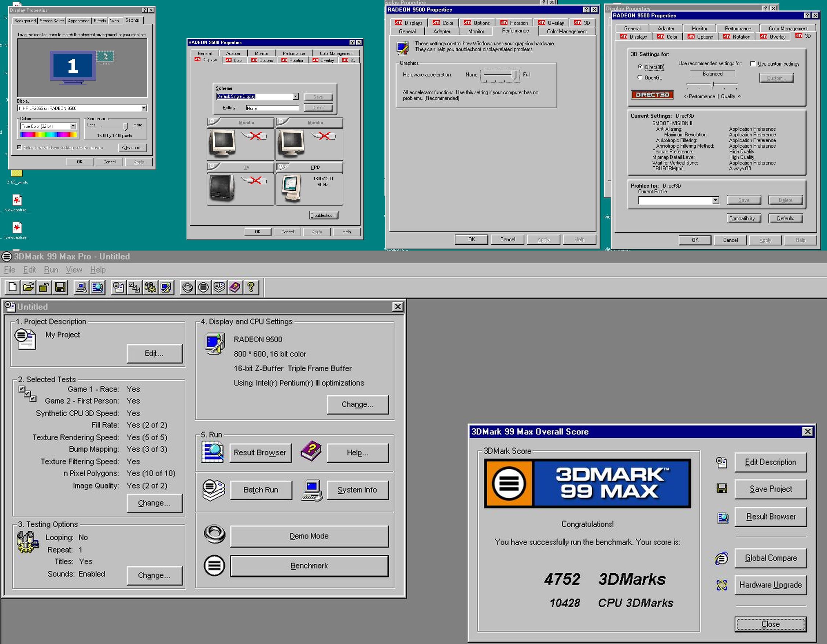Viewport: 827px width, 644px height.
Task: Click the Close project folder toolbar icon
Action: point(44,287)
